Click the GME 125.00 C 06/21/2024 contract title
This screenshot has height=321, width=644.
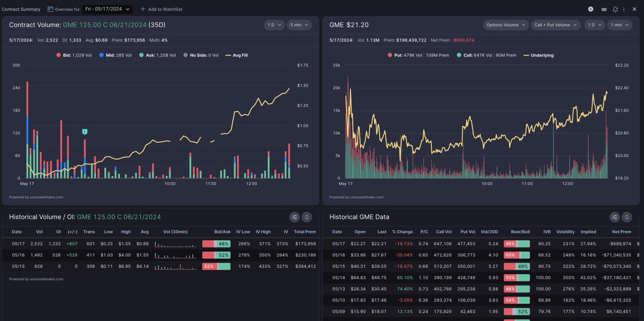point(105,25)
